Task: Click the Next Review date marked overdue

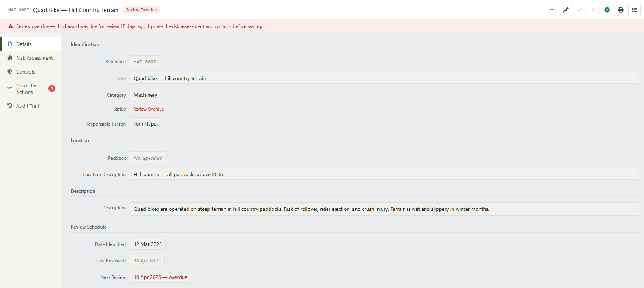Action: (x=160, y=277)
